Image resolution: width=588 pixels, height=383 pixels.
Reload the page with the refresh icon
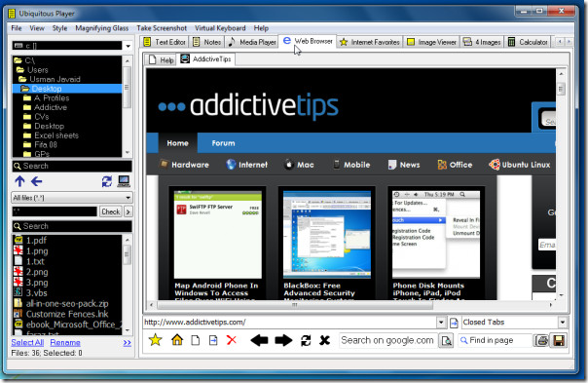(x=306, y=340)
